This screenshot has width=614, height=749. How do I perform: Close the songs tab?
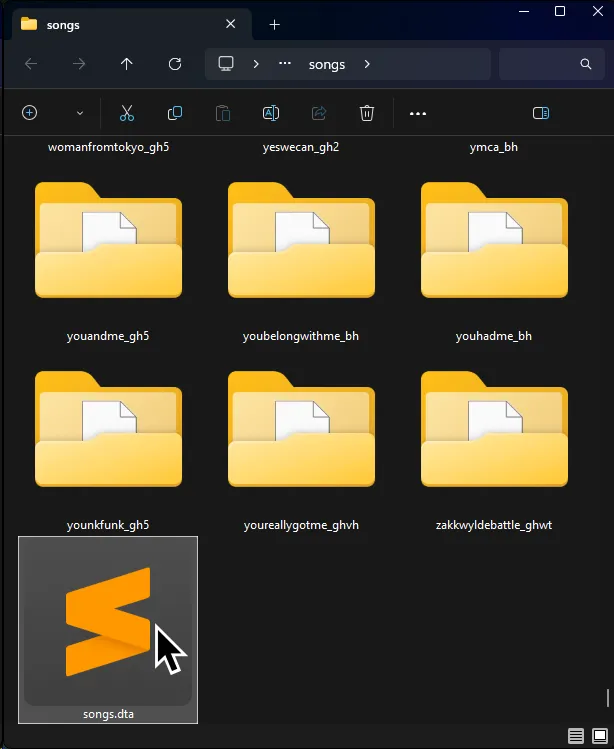(231, 24)
